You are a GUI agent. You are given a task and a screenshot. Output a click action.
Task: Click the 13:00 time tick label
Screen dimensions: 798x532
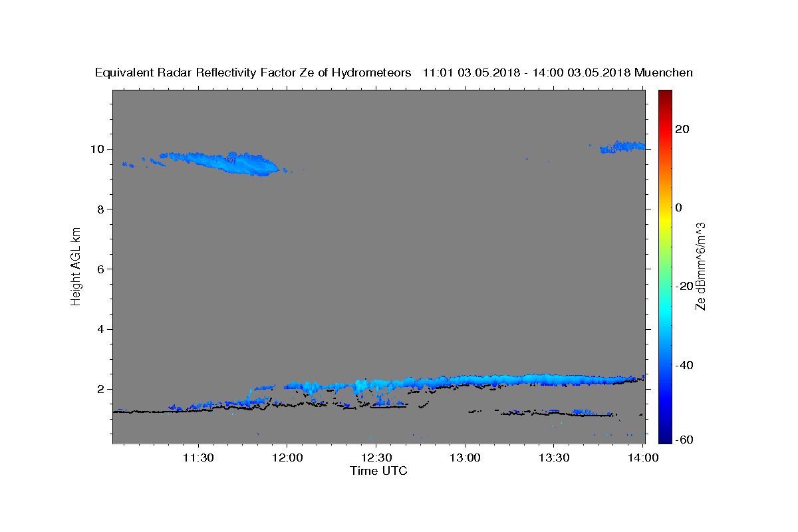coord(464,458)
